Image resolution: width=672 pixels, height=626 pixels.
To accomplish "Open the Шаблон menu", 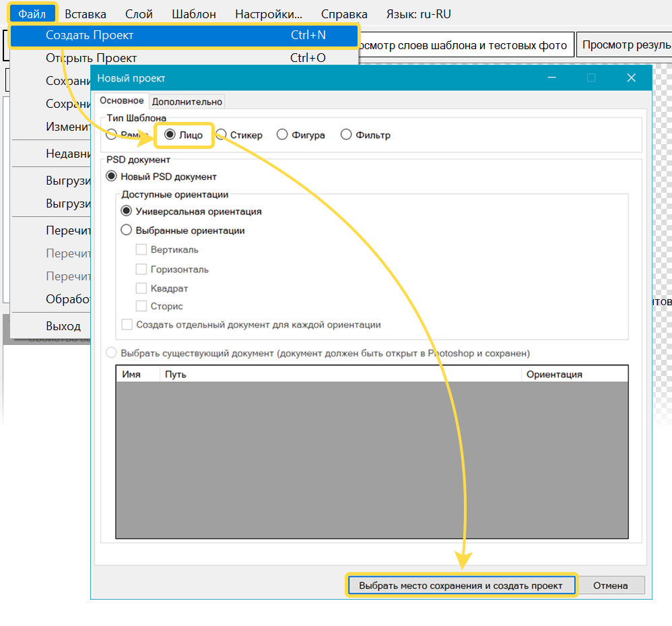I will [194, 13].
